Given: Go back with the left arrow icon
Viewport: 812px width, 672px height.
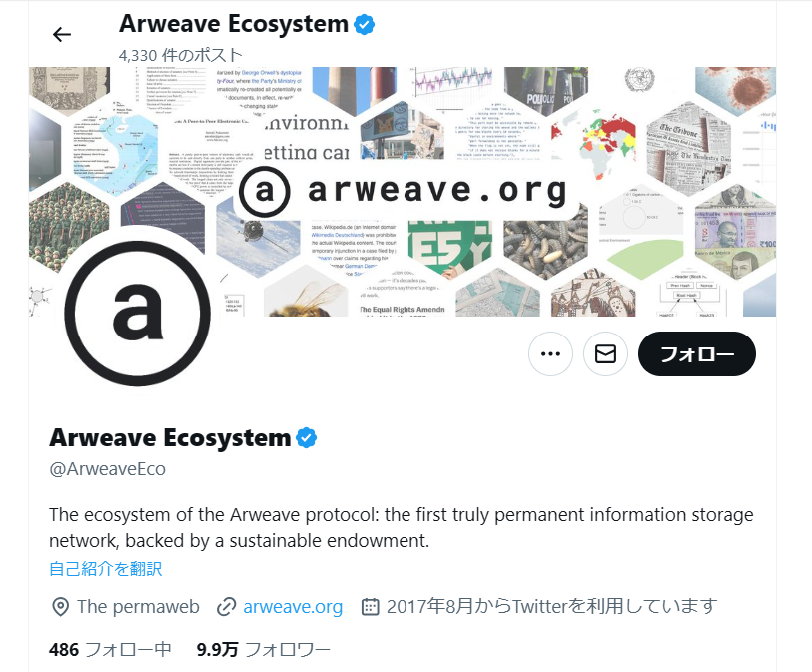Looking at the screenshot, I should point(62,35).
